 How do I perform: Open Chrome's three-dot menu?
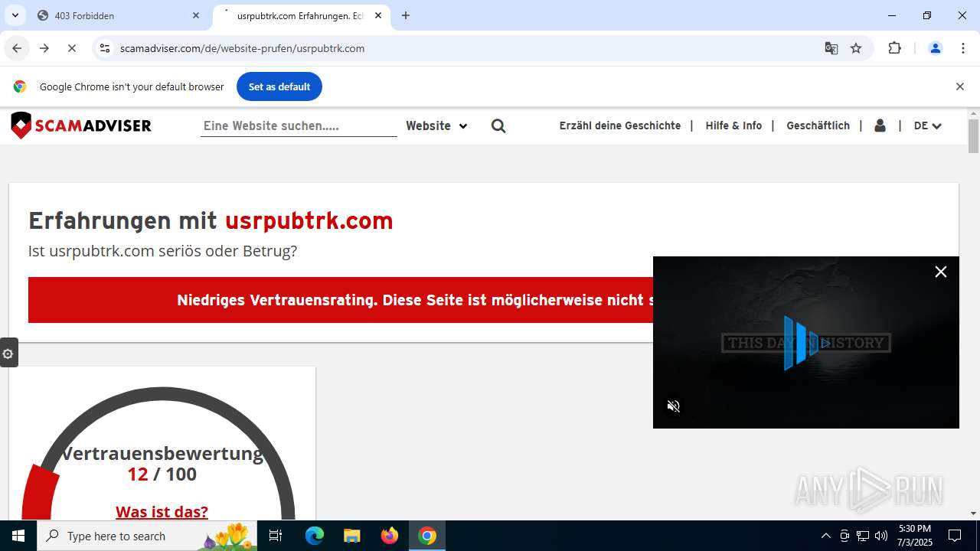[963, 48]
